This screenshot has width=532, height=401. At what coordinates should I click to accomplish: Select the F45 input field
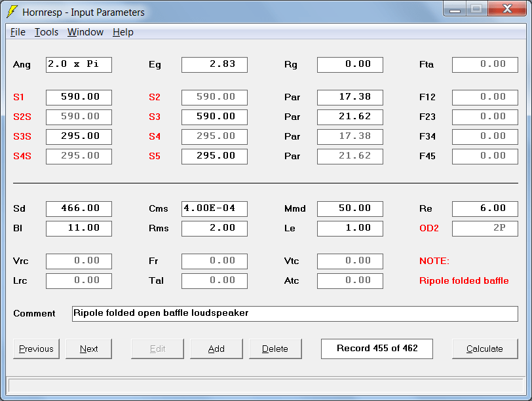(x=485, y=157)
